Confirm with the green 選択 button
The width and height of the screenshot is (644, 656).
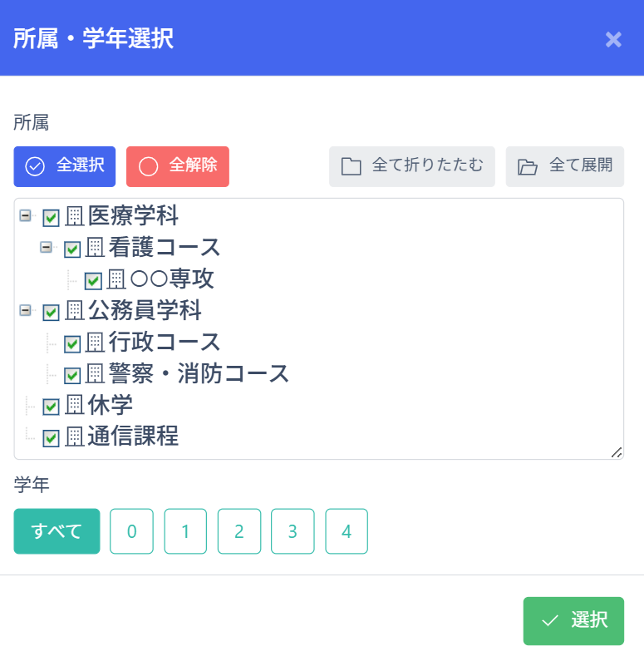[573, 620]
